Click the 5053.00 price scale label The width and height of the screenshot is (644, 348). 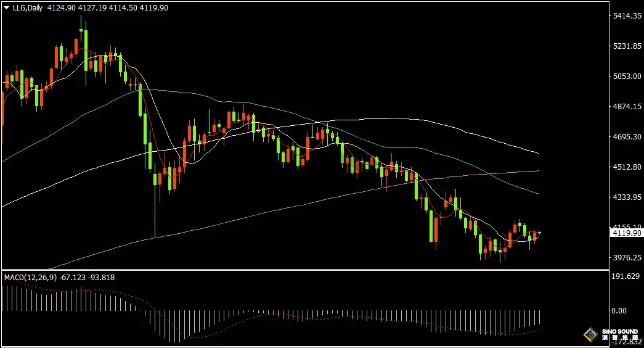(x=627, y=76)
